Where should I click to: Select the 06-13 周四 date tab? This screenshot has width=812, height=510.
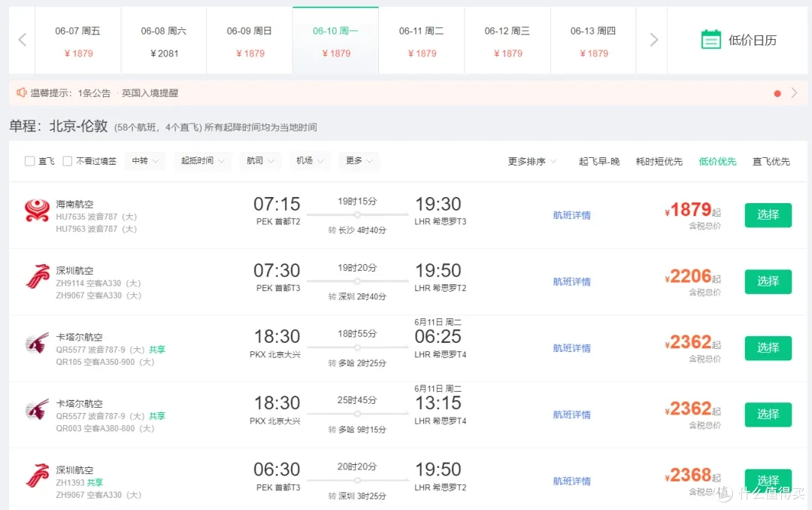click(593, 41)
